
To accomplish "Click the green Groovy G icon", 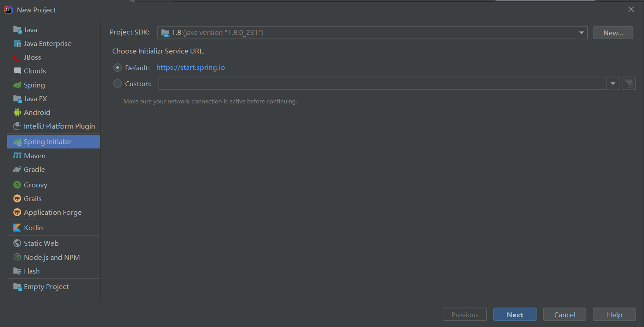I will [17, 185].
